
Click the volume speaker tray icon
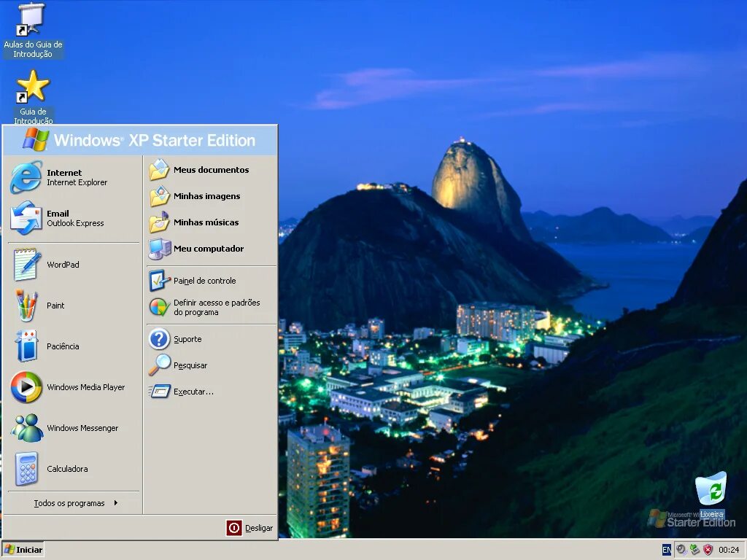pos(681,550)
